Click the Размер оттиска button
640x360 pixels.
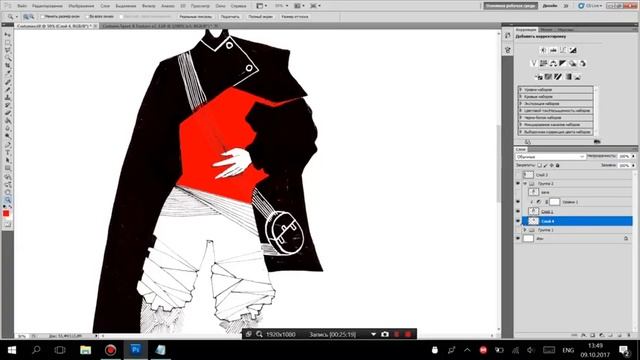click(x=294, y=17)
